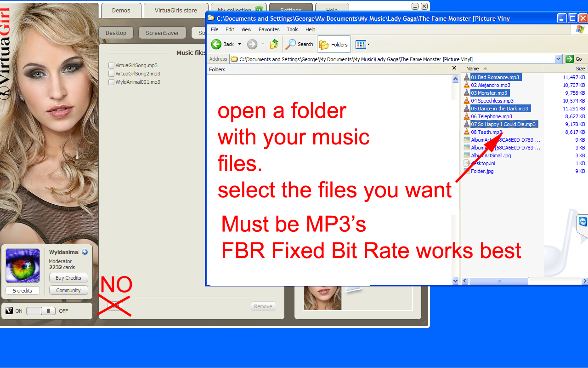Select the file 08 Teeth.mp3

click(x=486, y=132)
